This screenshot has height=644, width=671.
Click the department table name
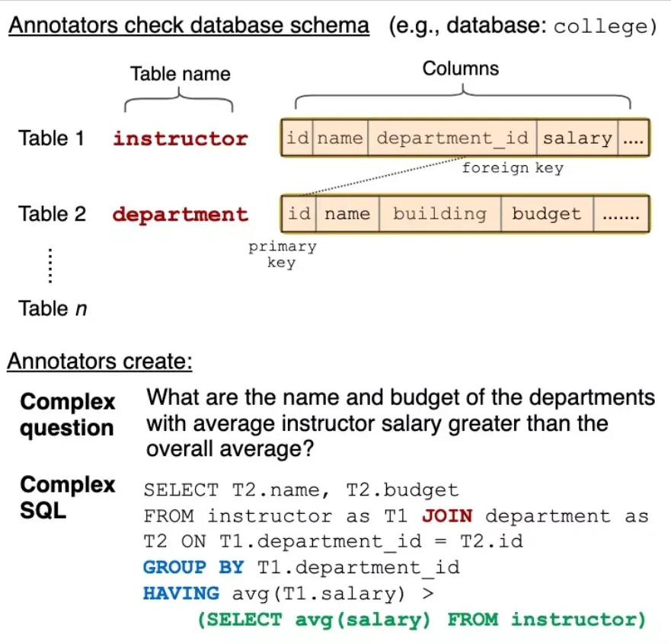(181, 215)
